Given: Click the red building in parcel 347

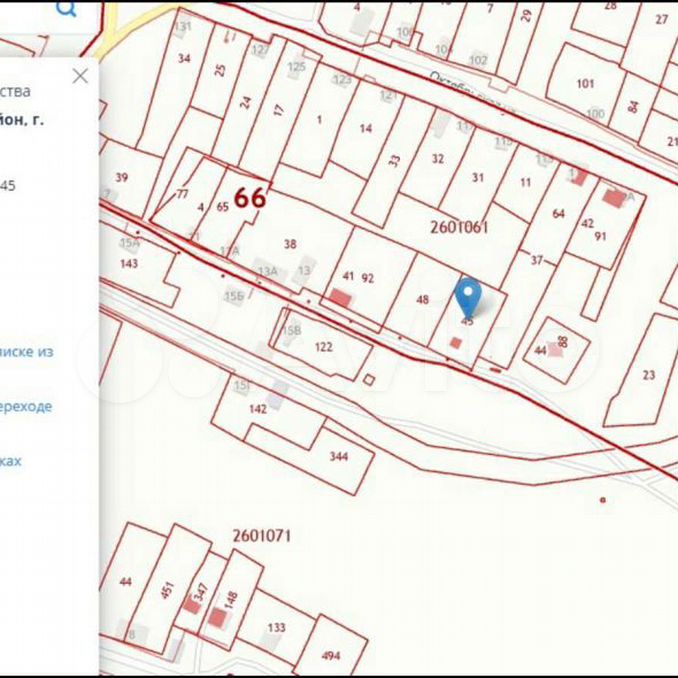Looking at the screenshot, I should [191, 606].
